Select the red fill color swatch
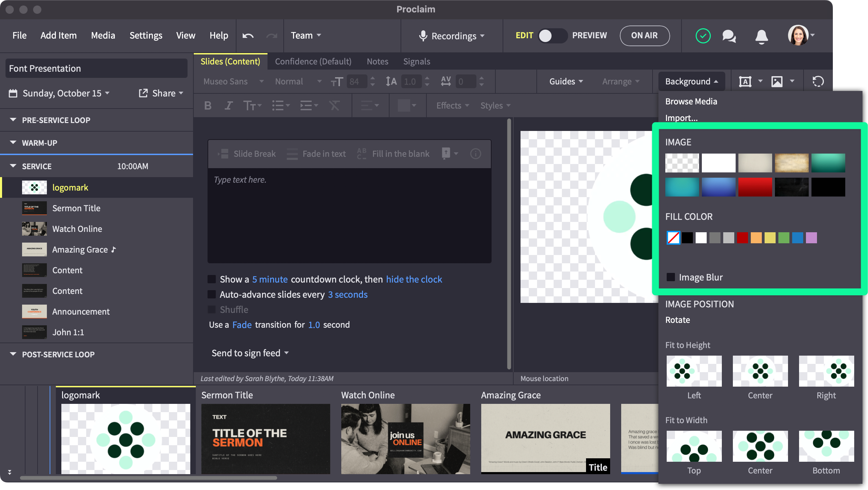Screen dimensions: 868x490 click(742, 238)
